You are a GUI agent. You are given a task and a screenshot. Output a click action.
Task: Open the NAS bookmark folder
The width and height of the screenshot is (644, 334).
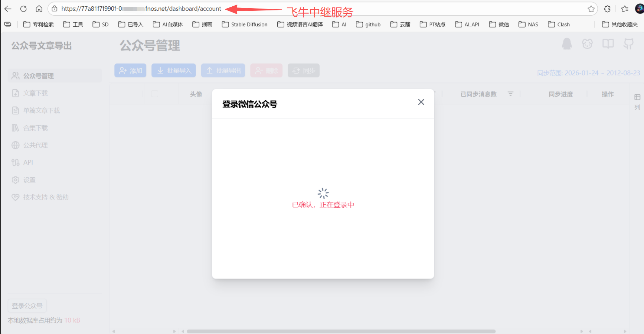[528, 25]
